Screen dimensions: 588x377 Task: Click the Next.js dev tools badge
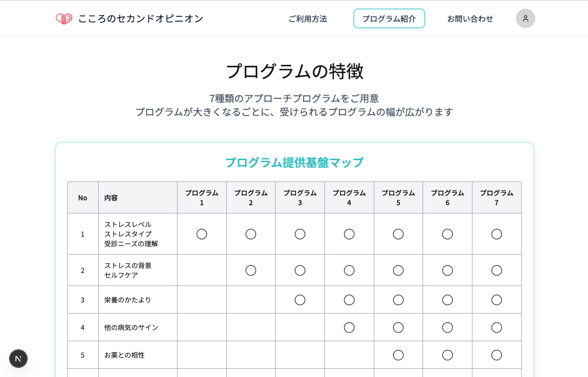point(18,359)
